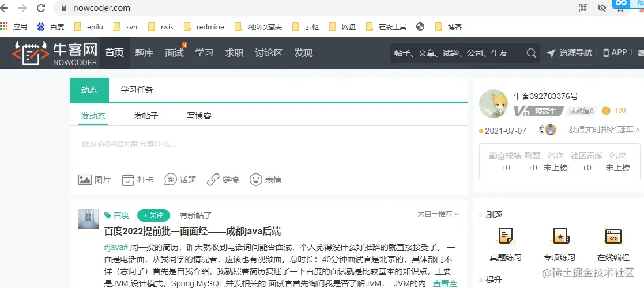Open the 发现 menu item
Image resolution: width=644 pixels, height=288 pixels.
(x=303, y=53)
